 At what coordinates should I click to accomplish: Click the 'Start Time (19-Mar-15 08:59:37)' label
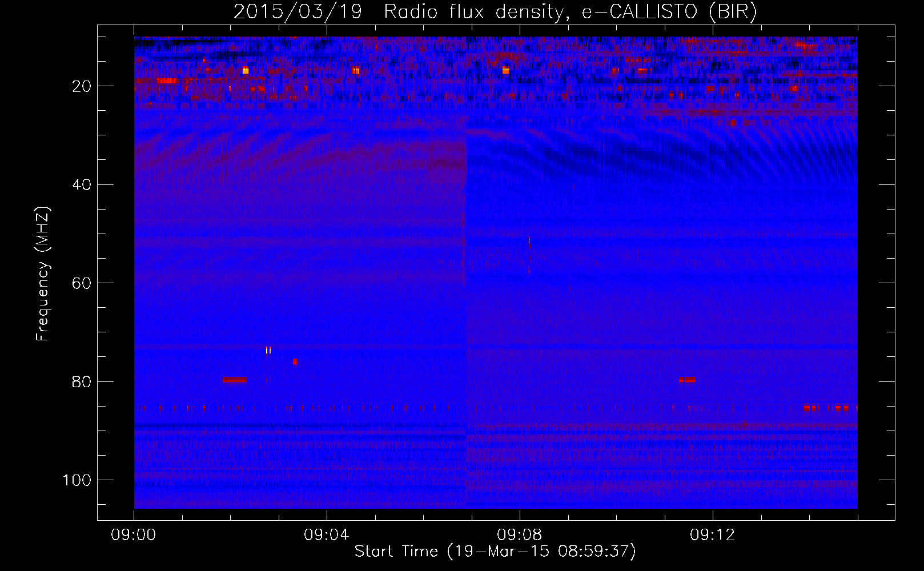pos(495,552)
